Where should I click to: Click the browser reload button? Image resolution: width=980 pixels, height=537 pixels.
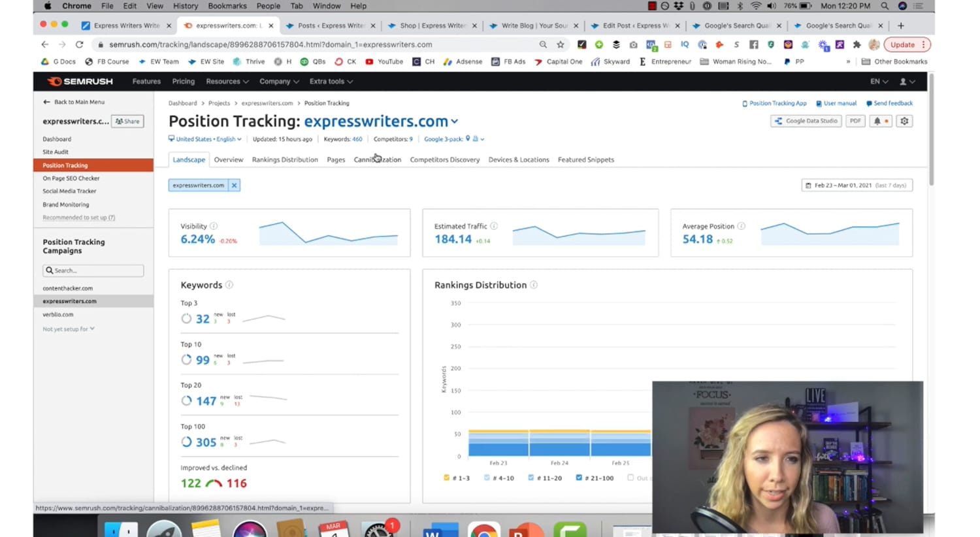coord(79,44)
